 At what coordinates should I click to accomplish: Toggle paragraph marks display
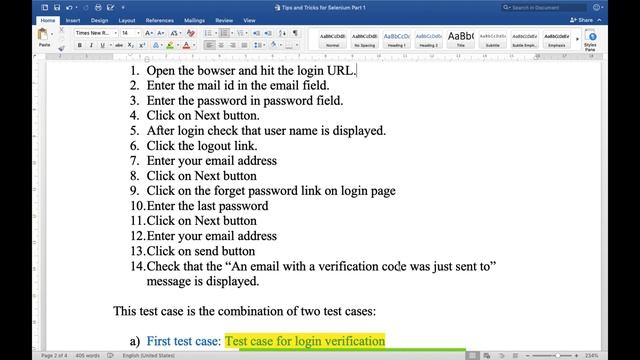295,33
